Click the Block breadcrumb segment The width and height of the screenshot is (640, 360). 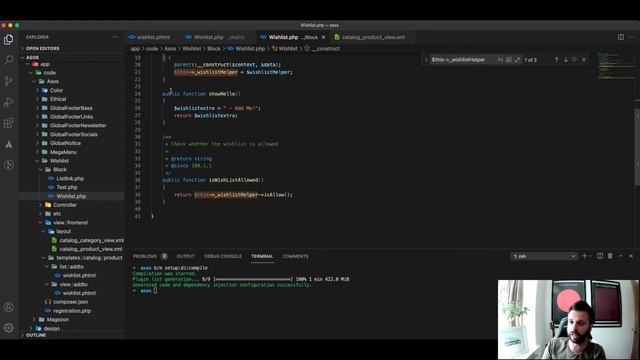coord(213,49)
